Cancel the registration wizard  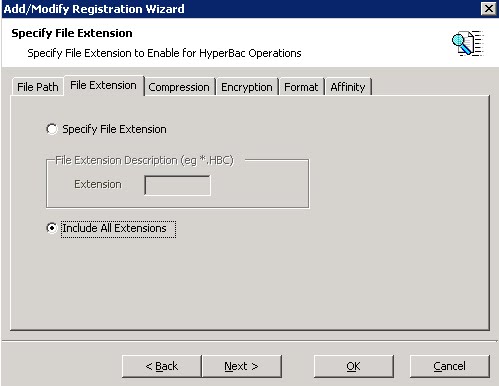pyautogui.click(x=449, y=366)
